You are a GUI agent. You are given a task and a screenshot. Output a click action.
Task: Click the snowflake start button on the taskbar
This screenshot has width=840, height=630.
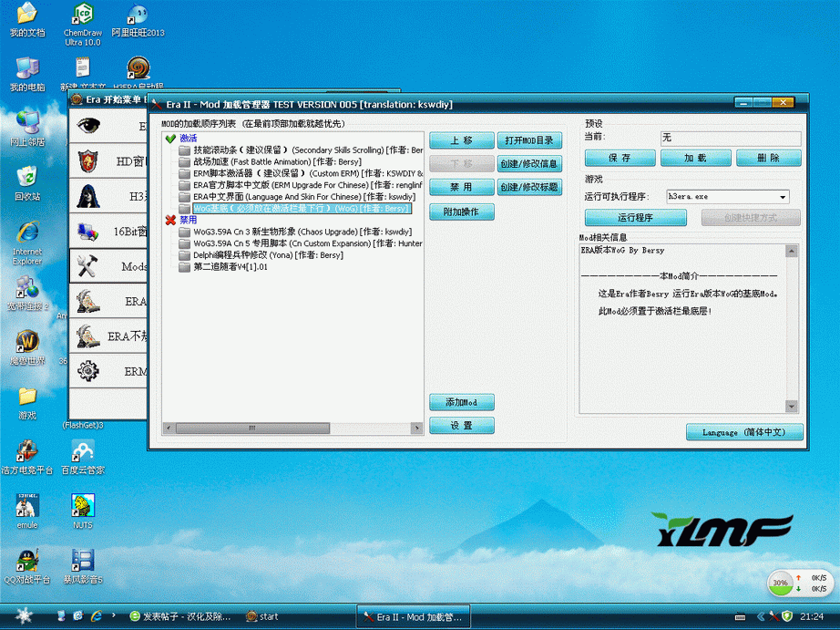(24, 616)
